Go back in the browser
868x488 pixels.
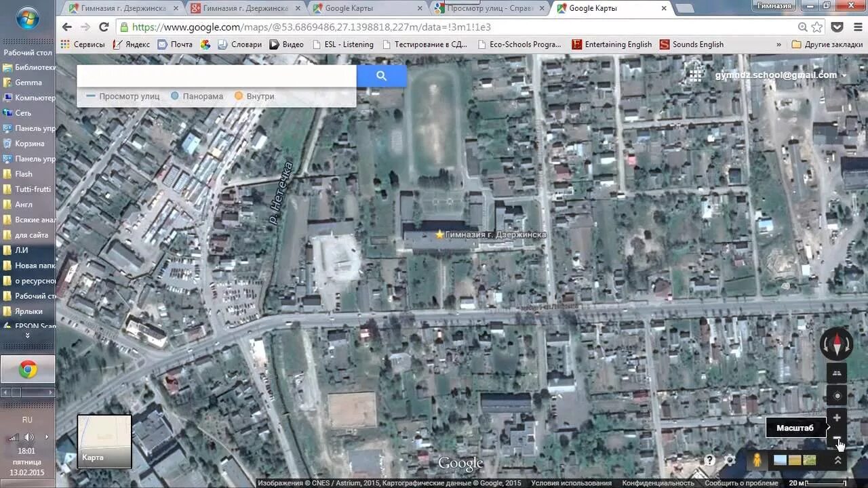point(66,27)
